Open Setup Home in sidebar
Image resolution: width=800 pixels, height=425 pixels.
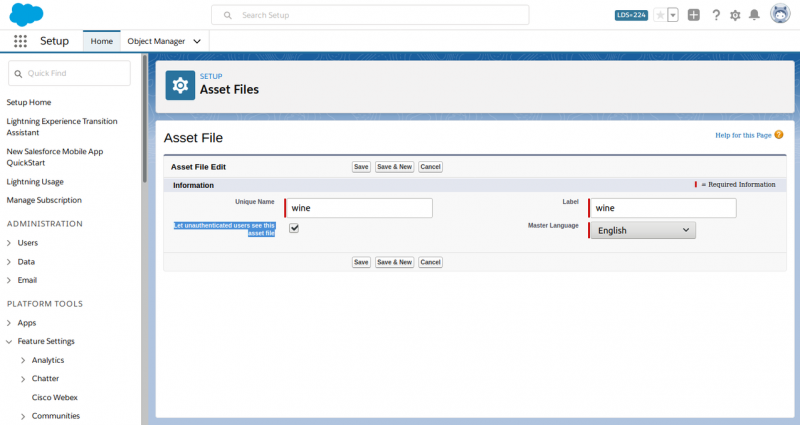coord(29,102)
